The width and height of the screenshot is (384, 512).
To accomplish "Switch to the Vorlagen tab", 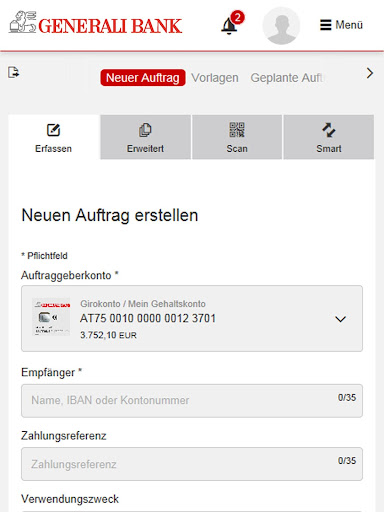I will coord(215,78).
